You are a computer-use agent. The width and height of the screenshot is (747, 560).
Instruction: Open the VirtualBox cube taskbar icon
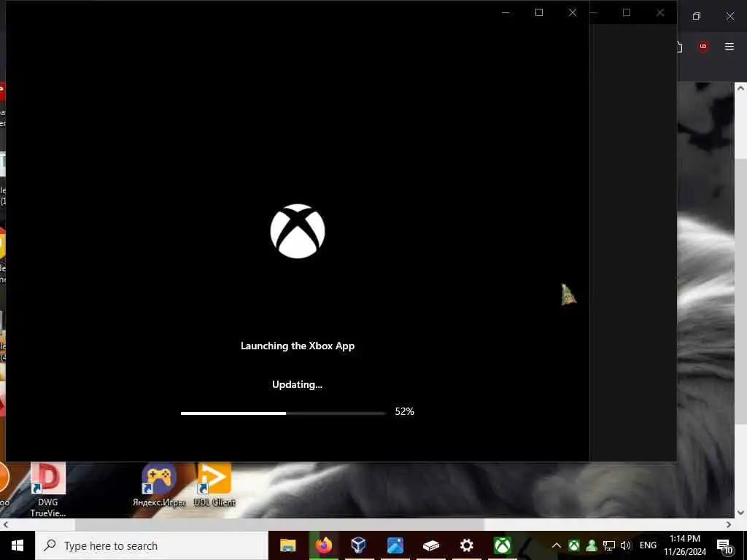359,545
